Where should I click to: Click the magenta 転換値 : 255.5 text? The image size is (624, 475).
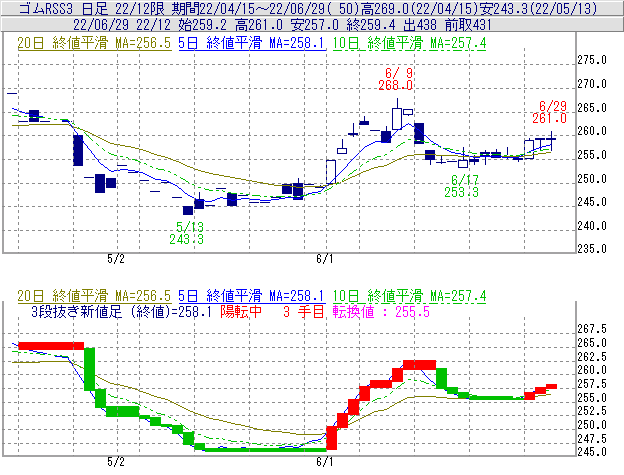pos(381,311)
